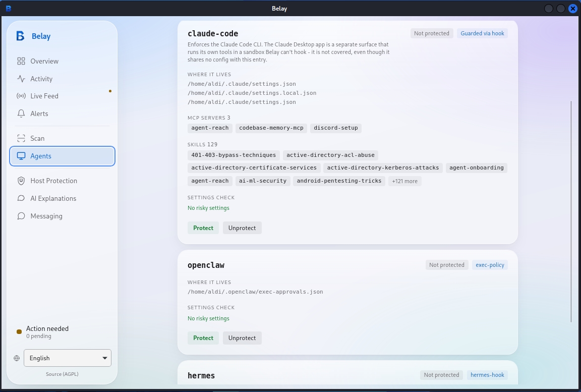
Task: Click hermes Not protected status badge
Action: pos(441,375)
